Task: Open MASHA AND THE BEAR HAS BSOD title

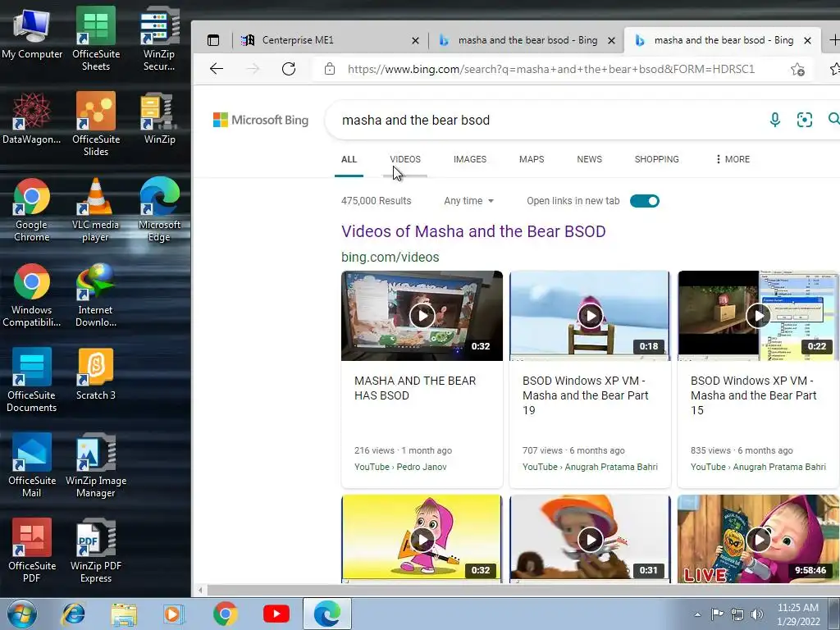Action: (x=415, y=388)
